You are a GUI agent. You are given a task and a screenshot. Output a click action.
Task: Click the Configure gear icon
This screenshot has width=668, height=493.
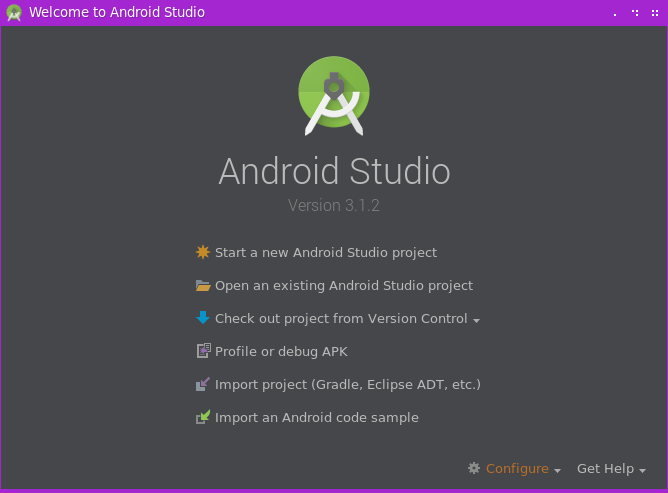pyautogui.click(x=474, y=468)
